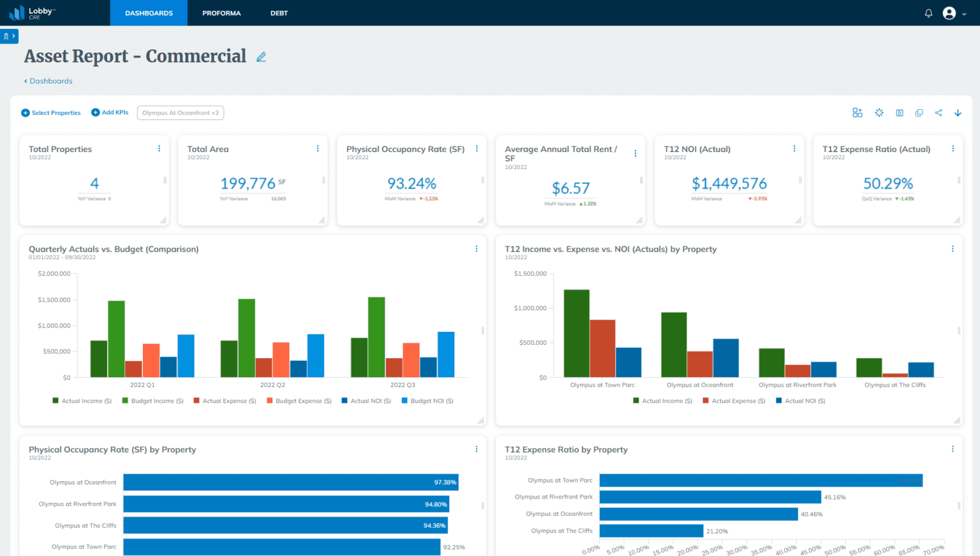This screenshot has width=980, height=556.
Task: Open notifications bell
Action: 928,13
